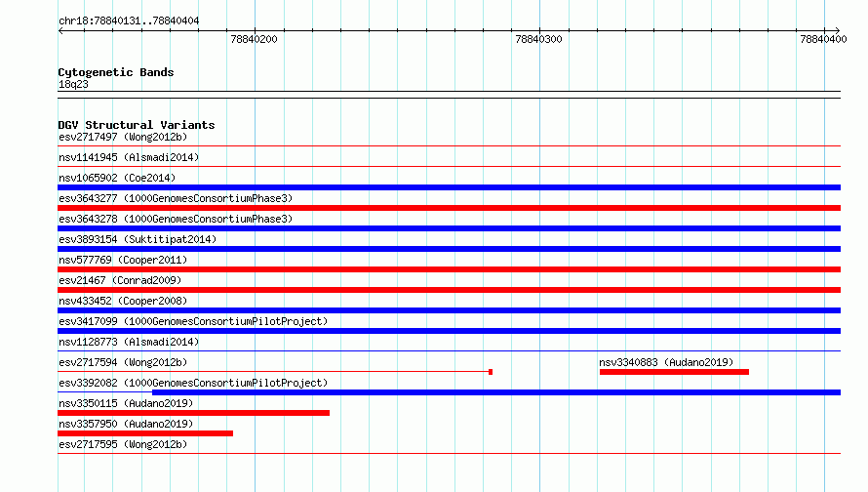Click the chr18:78840131..78840404 region label
The height and width of the screenshot is (492, 868).
click(x=129, y=20)
